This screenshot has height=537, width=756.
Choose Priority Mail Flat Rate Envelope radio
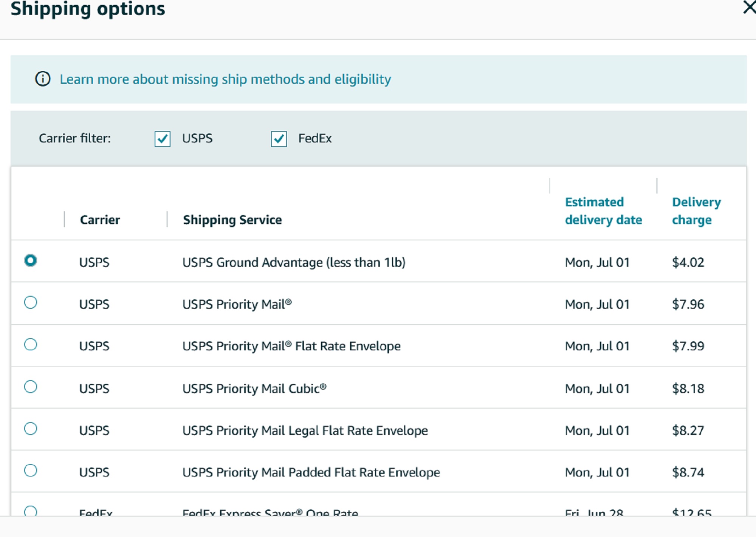click(31, 344)
